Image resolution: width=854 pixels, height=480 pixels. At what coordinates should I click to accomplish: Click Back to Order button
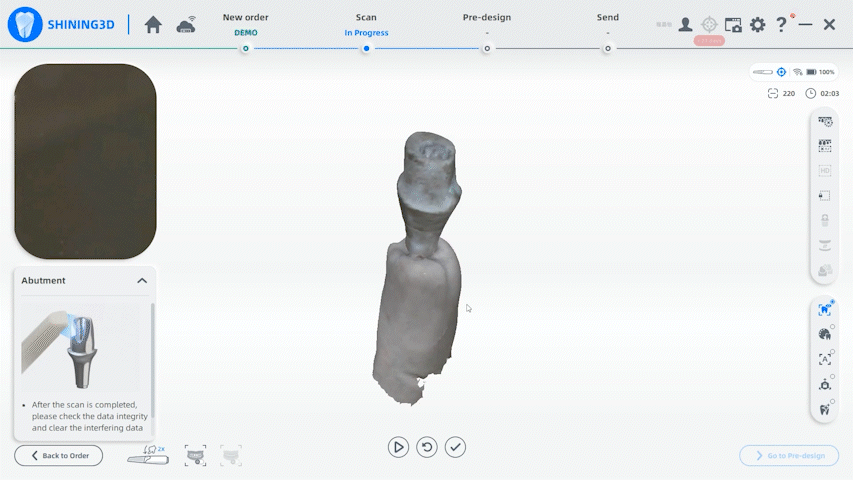[x=59, y=455]
